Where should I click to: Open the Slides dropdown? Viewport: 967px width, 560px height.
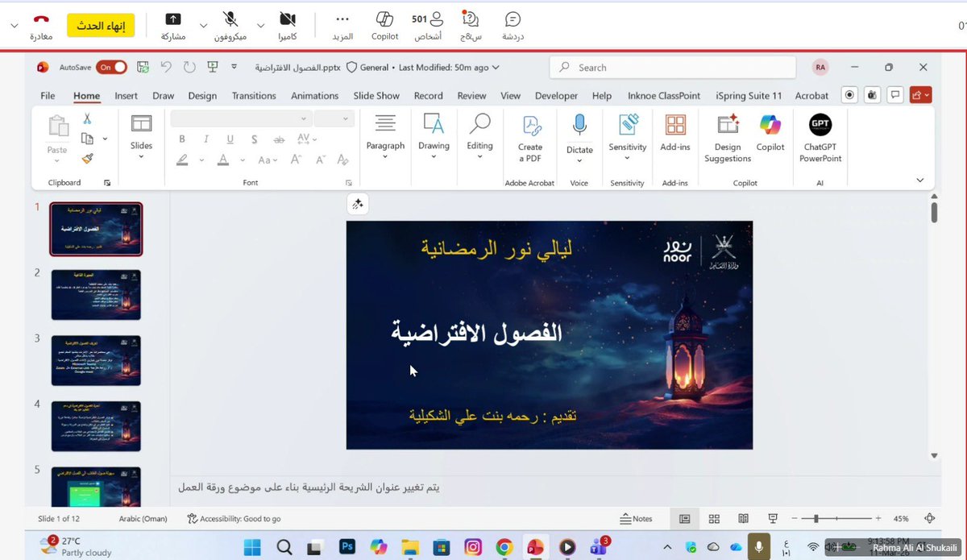[141, 135]
